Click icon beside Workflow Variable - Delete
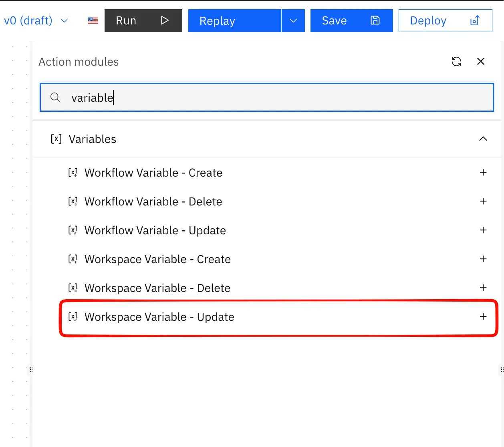Image resolution: width=504 pixels, height=447 pixels. coord(73,201)
